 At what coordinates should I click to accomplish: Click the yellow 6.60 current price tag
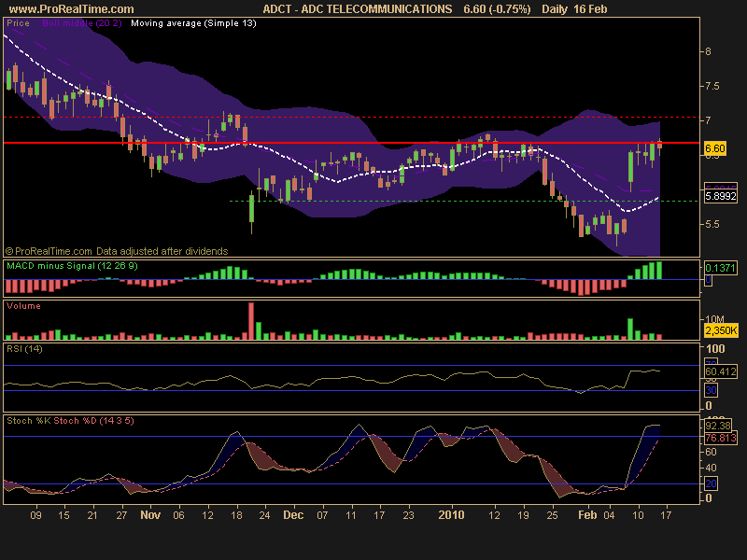coord(715,148)
